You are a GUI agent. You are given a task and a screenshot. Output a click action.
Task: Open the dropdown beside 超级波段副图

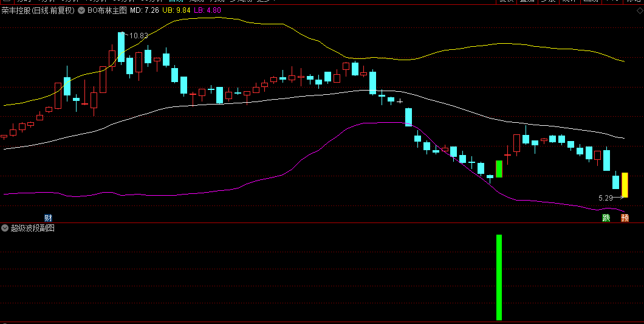(5, 228)
